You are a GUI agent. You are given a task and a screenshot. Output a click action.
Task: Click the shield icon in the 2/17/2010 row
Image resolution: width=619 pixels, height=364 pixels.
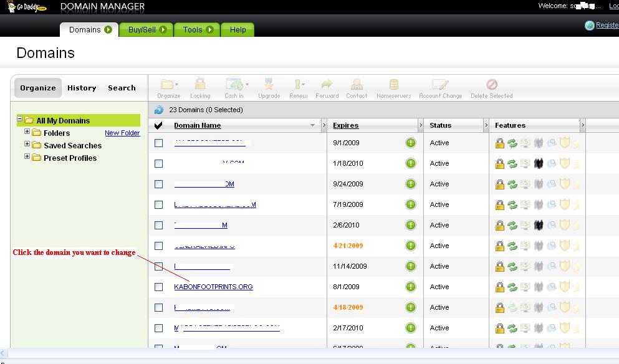(565, 328)
